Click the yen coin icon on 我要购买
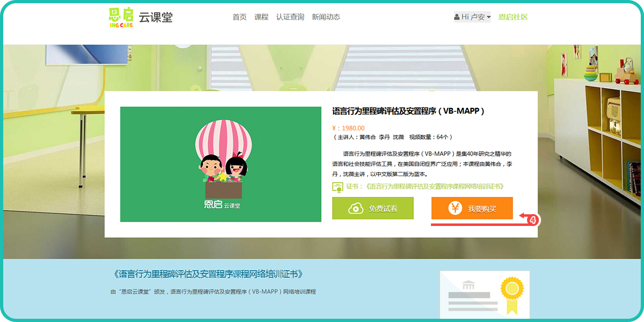 pos(455,209)
